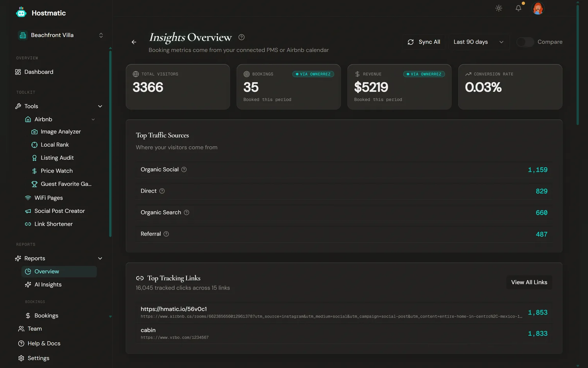Click the Hostmatic robot logo icon
The height and width of the screenshot is (368, 588).
pos(21,13)
